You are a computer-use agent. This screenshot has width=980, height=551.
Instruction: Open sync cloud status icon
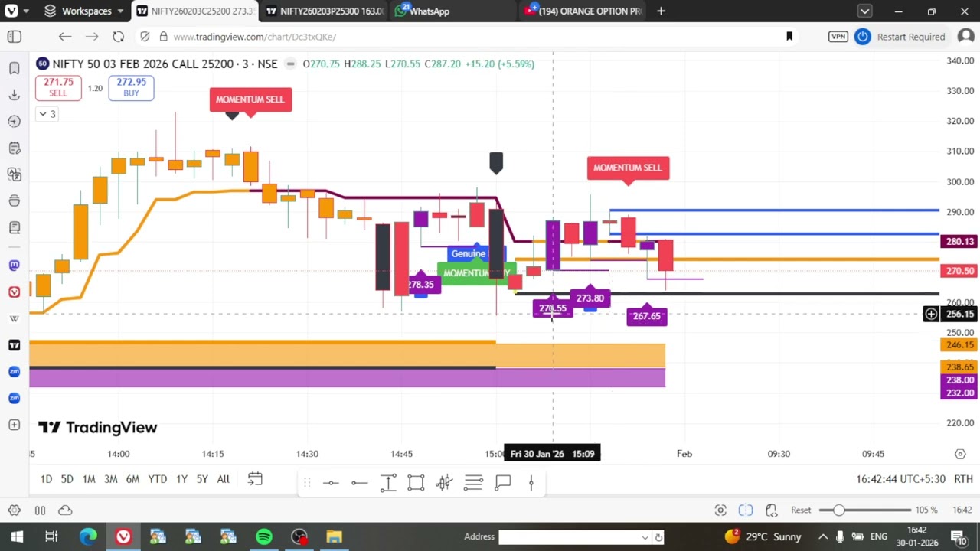pyautogui.click(x=65, y=510)
